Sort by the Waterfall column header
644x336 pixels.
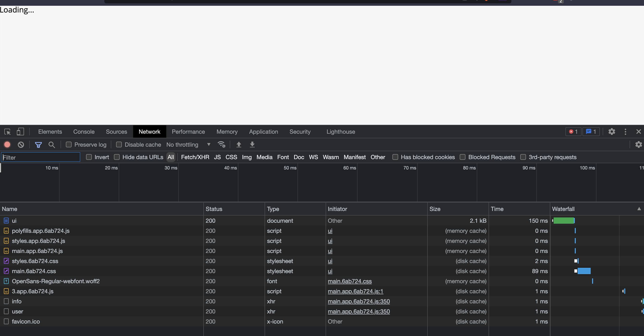(596, 209)
